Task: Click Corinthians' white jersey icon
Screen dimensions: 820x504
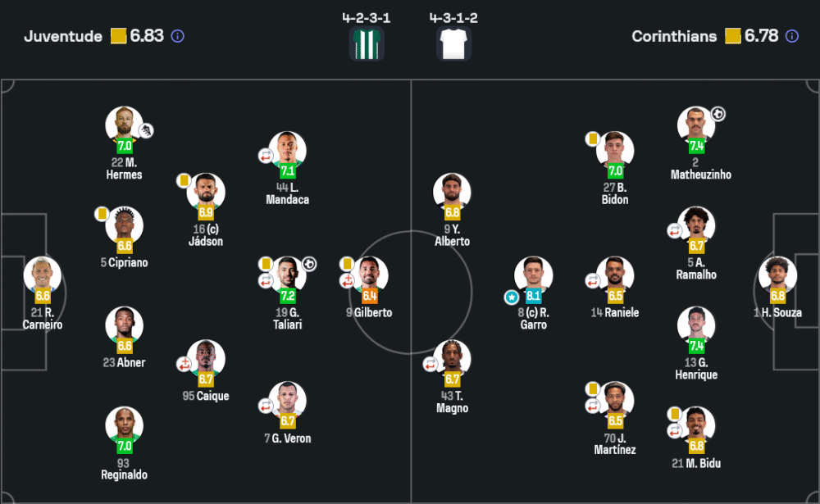Action: [x=453, y=43]
